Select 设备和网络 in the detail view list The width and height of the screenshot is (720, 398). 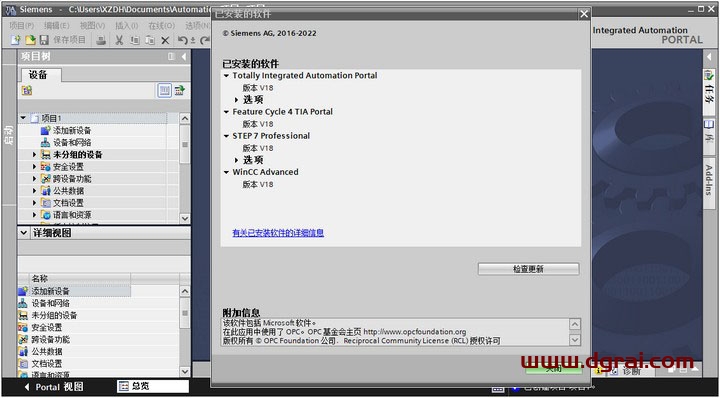pyautogui.click(x=51, y=303)
